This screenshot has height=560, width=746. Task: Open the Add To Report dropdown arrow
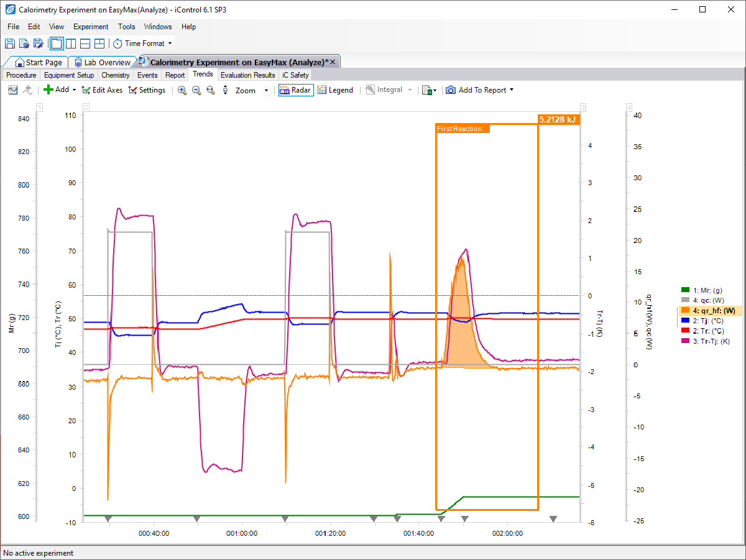click(512, 90)
